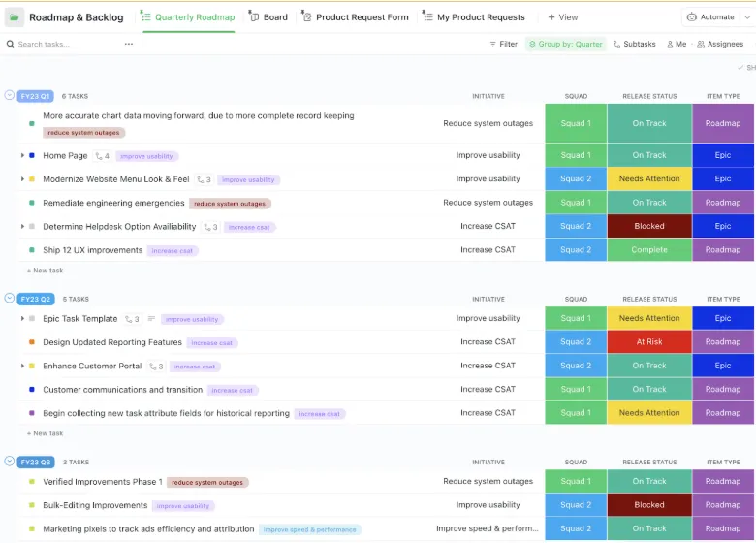Image resolution: width=756 pixels, height=543 pixels.
Task: Toggle the Assignees filter
Action: (720, 44)
